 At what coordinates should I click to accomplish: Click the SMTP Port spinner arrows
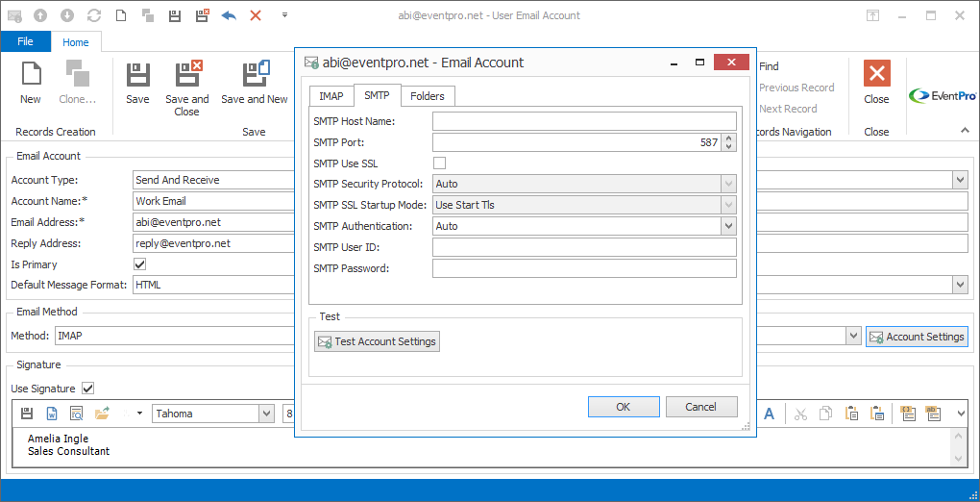coord(728,142)
